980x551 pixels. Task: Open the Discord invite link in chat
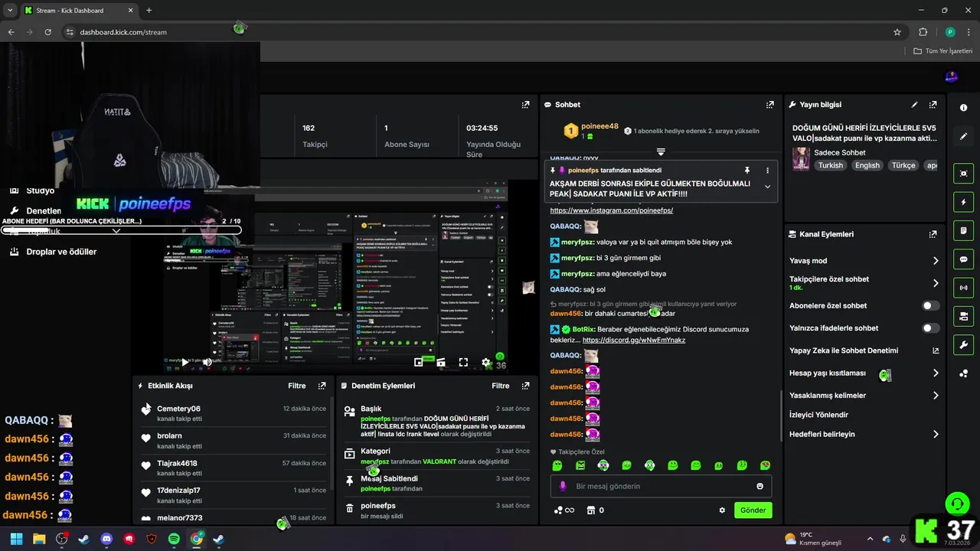click(x=633, y=340)
